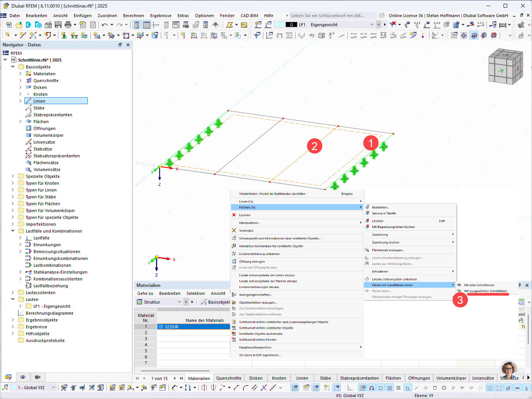Viewport: 532px width, 399px height.
Task: Expand the Flächen tree node
Action: 21,122
